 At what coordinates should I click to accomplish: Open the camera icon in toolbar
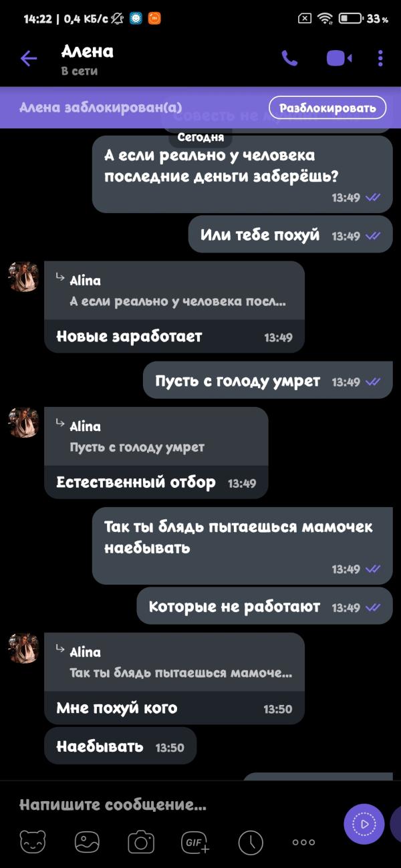(141, 842)
